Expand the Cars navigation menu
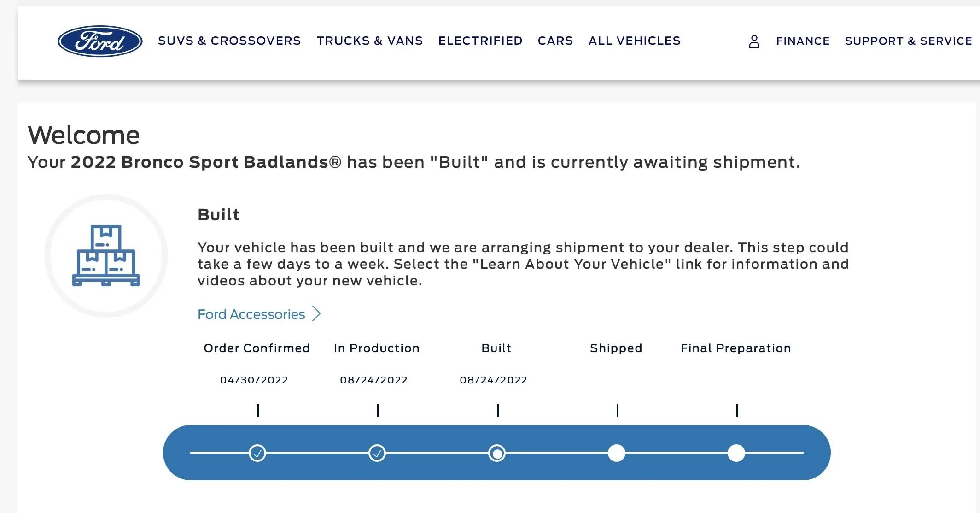980x513 pixels. [x=555, y=41]
